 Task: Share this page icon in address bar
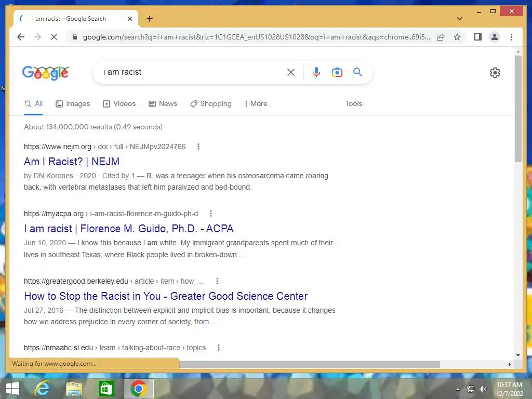(441, 37)
